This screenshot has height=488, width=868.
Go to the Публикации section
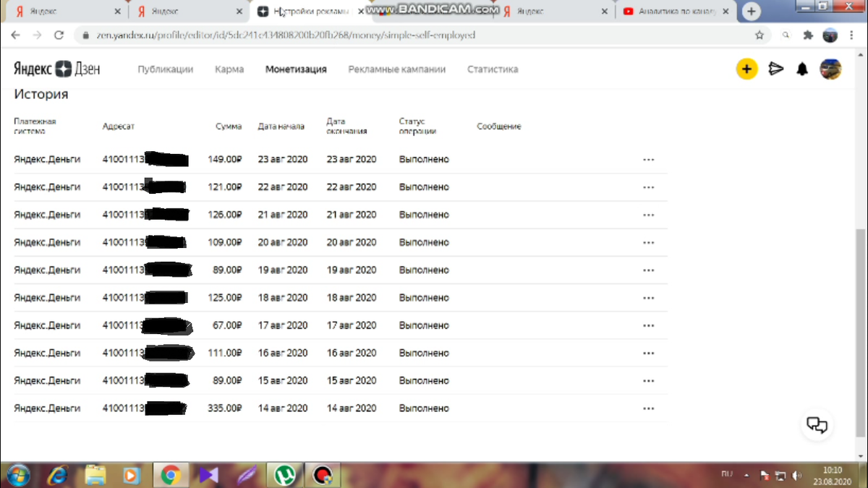[166, 69]
